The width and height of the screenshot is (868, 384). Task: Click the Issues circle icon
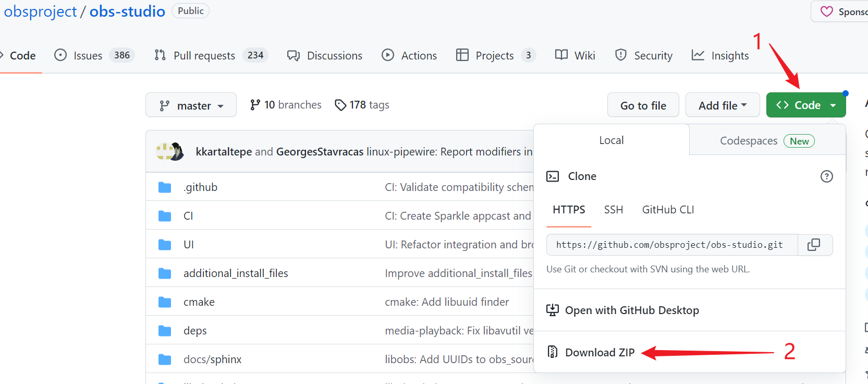60,55
